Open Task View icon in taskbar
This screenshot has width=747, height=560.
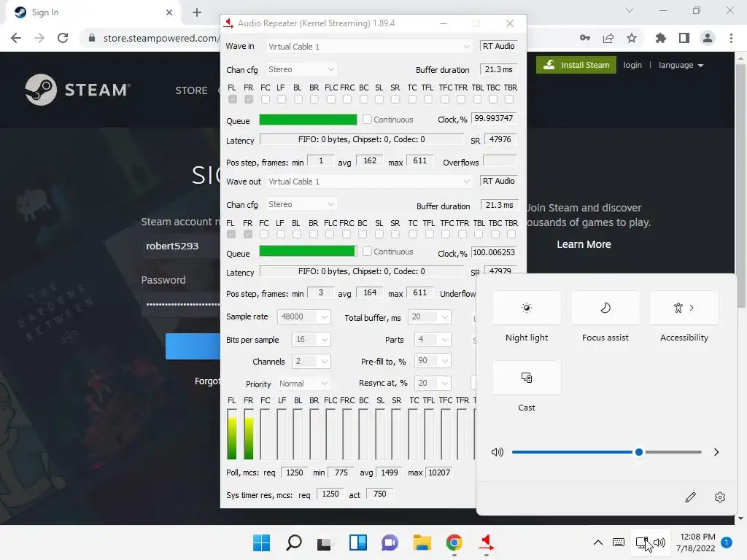coord(324,542)
